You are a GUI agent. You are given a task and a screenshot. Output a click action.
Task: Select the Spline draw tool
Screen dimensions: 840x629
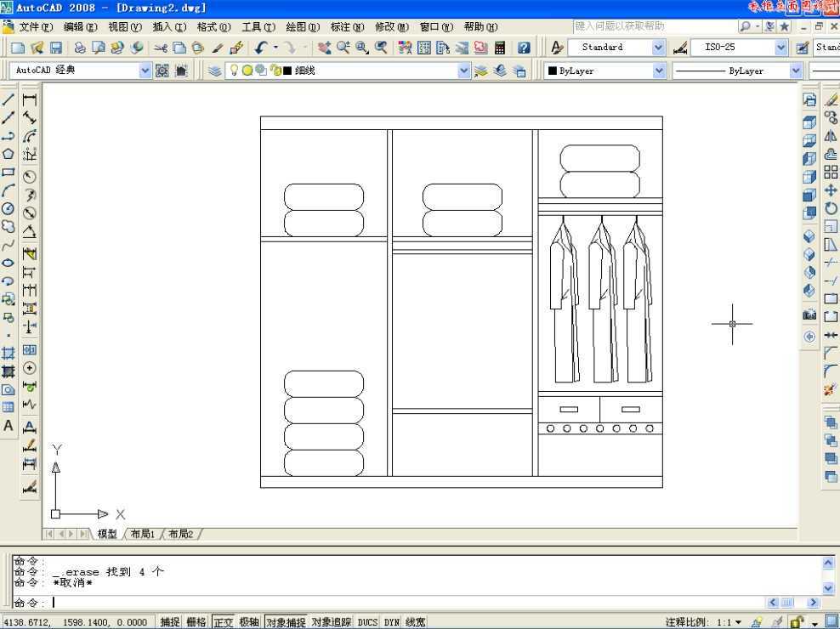coord(8,245)
